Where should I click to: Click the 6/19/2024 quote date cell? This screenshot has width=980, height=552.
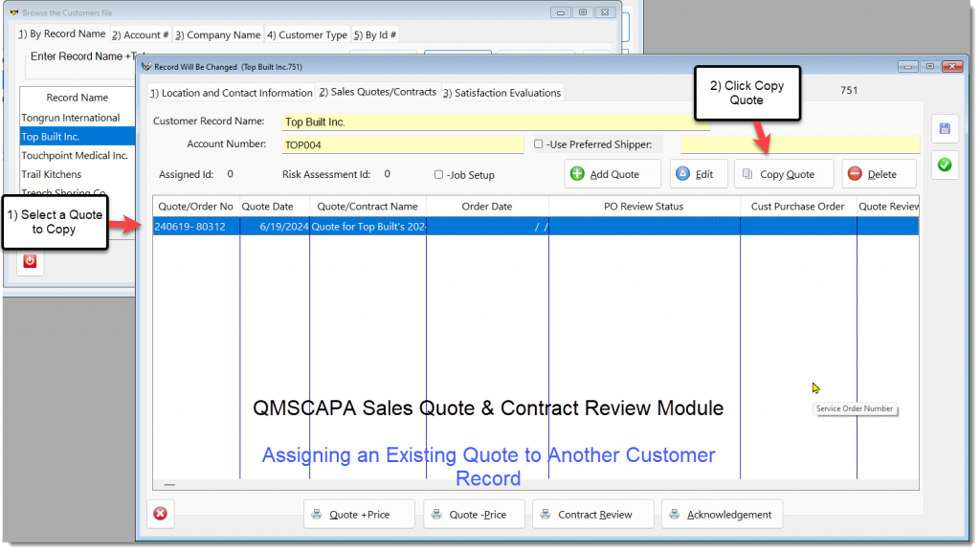point(275,227)
